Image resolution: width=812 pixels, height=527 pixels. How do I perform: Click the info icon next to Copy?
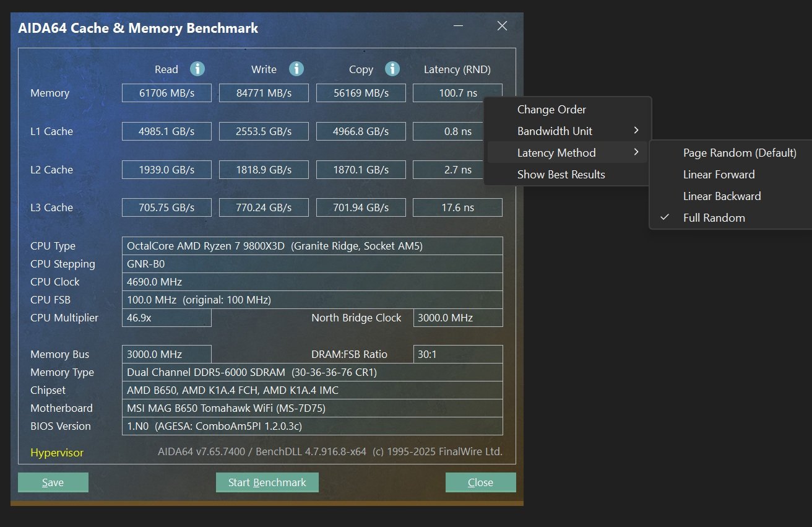coord(392,69)
